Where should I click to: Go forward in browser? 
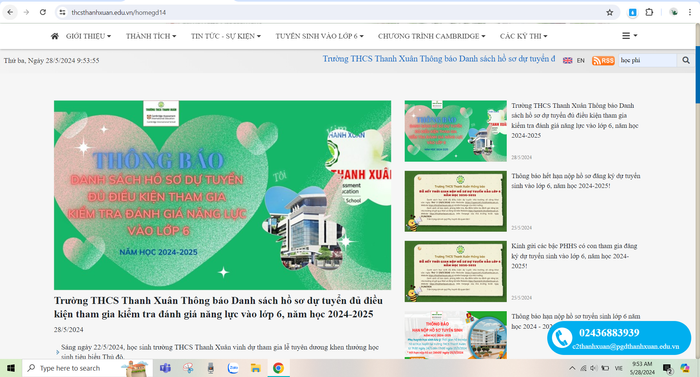26,12
